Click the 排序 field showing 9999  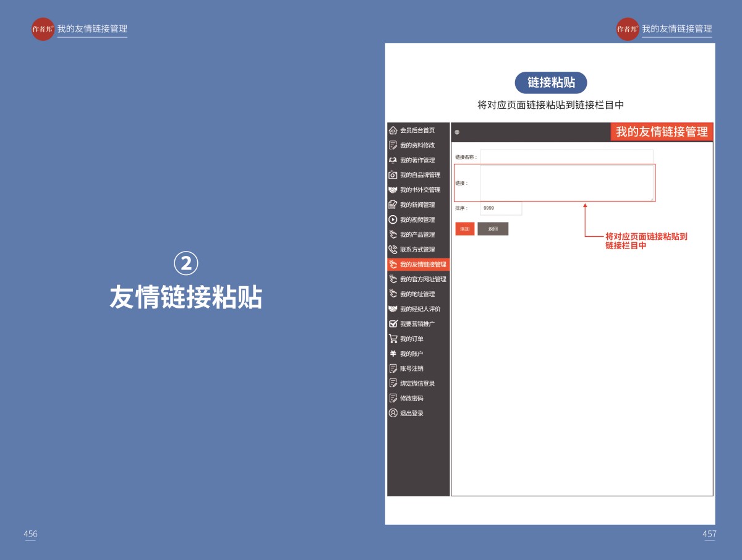(501, 208)
